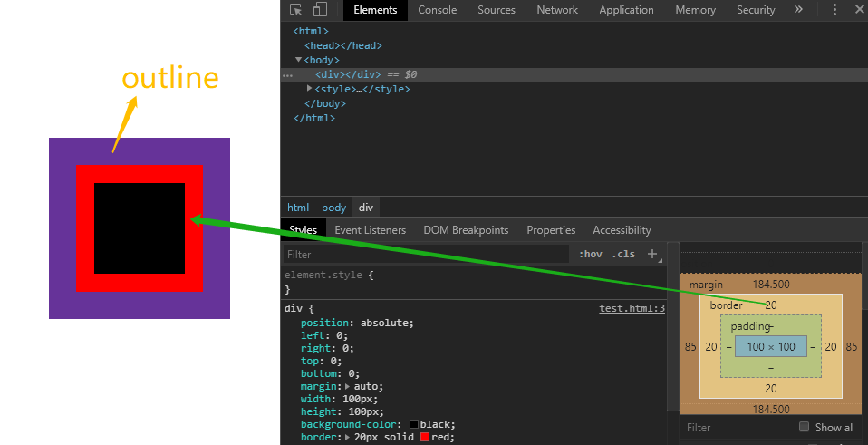This screenshot has height=445, width=868.
Task: Collapse the body node in DOM tree
Action: tap(298, 60)
